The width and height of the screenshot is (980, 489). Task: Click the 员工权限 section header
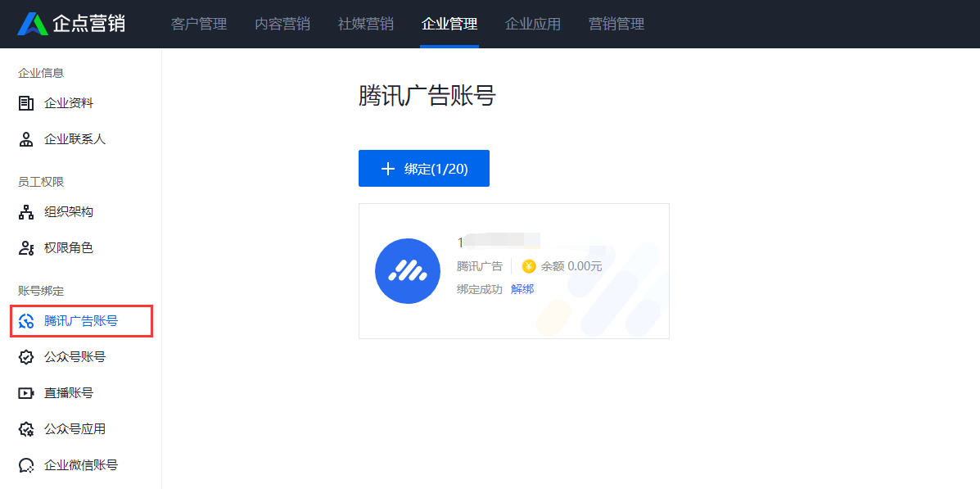tap(41, 182)
